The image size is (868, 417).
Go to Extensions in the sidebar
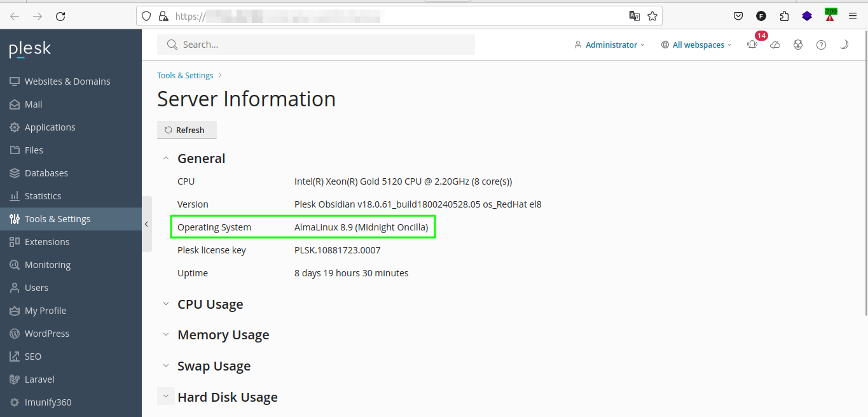(47, 242)
